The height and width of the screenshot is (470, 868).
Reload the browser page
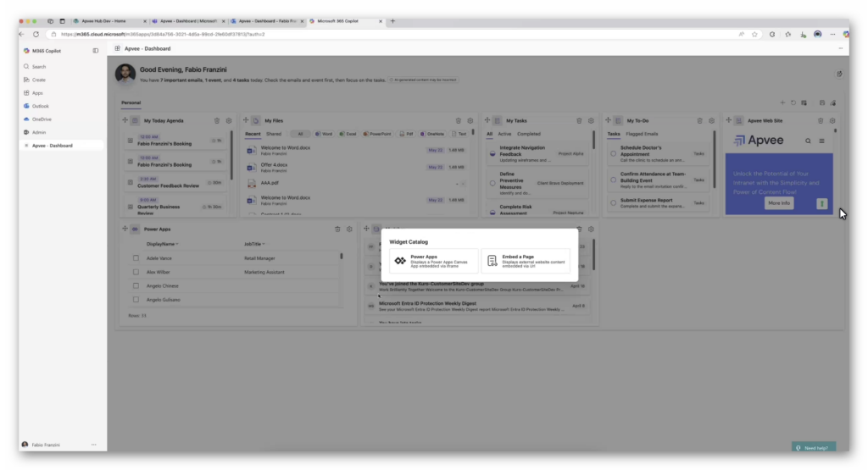(36, 34)
